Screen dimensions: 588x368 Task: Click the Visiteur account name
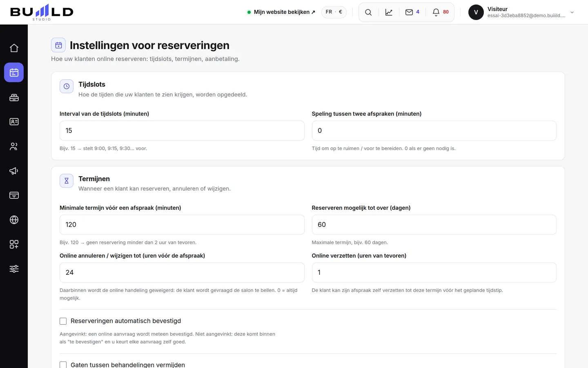[497, 9]
